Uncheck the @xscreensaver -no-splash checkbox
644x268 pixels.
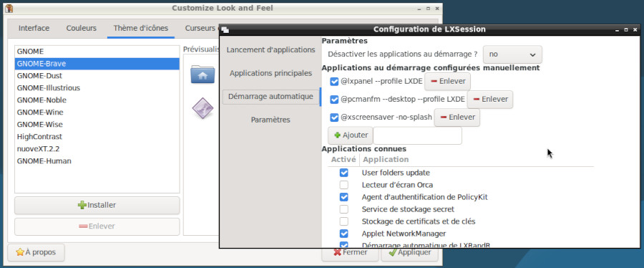pos(334,117)
